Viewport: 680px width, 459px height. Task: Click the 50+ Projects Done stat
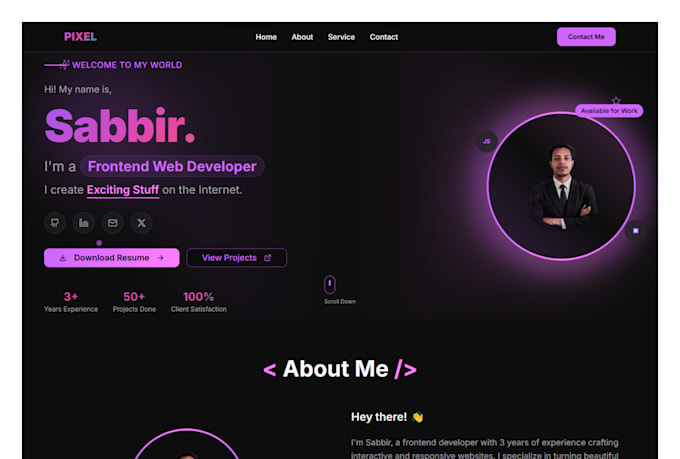pyautogui.click(x=134, y=302)
